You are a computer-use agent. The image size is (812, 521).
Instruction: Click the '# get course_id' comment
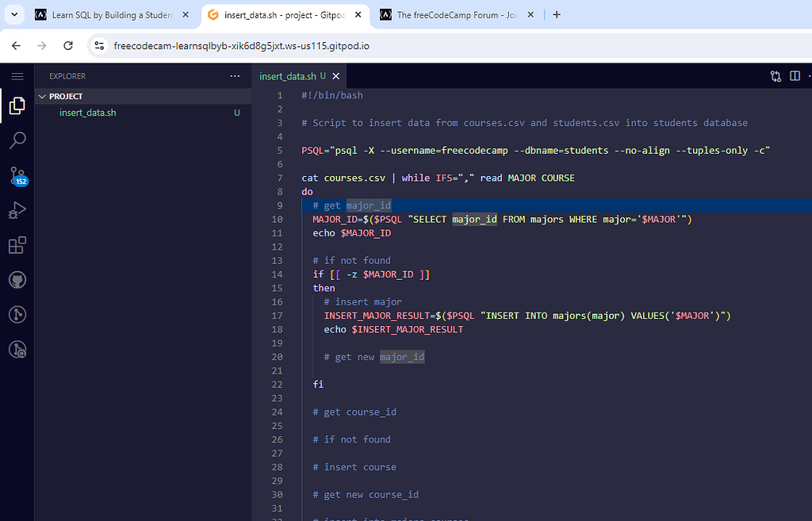pyautogui.click(x=354, y=412)
